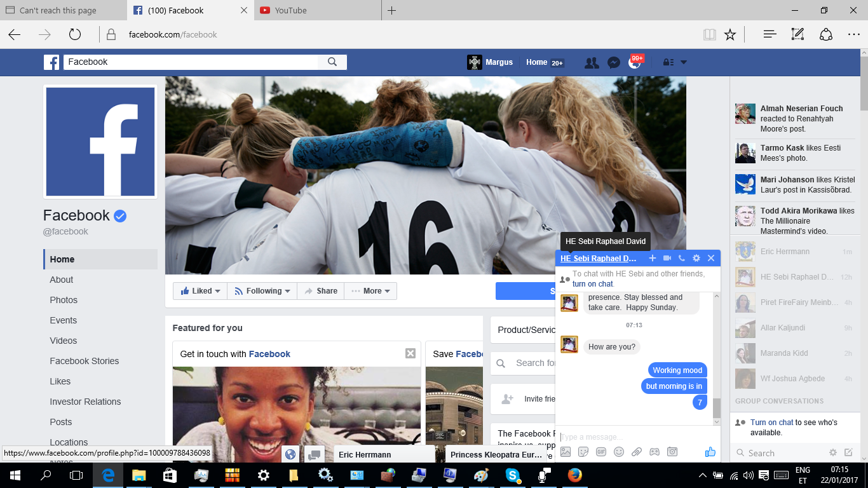Switch to Can't reach this page tab

click(64, 10)
